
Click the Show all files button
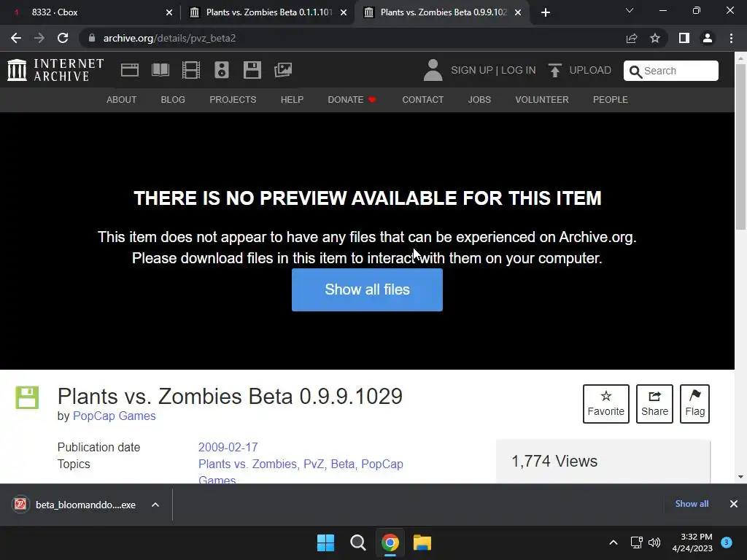pyautogui.click(x=367, y=289)
